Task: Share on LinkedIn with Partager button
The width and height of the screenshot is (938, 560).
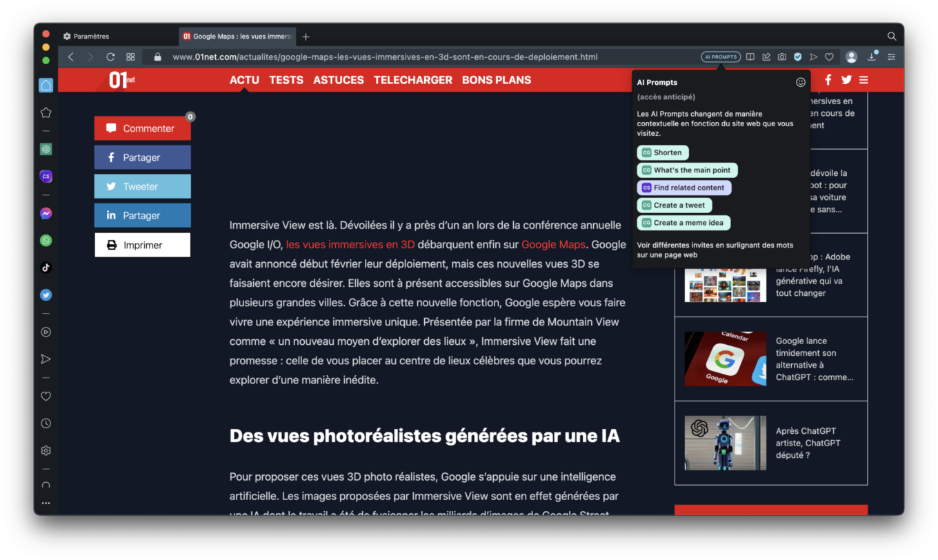Action: 143,215
